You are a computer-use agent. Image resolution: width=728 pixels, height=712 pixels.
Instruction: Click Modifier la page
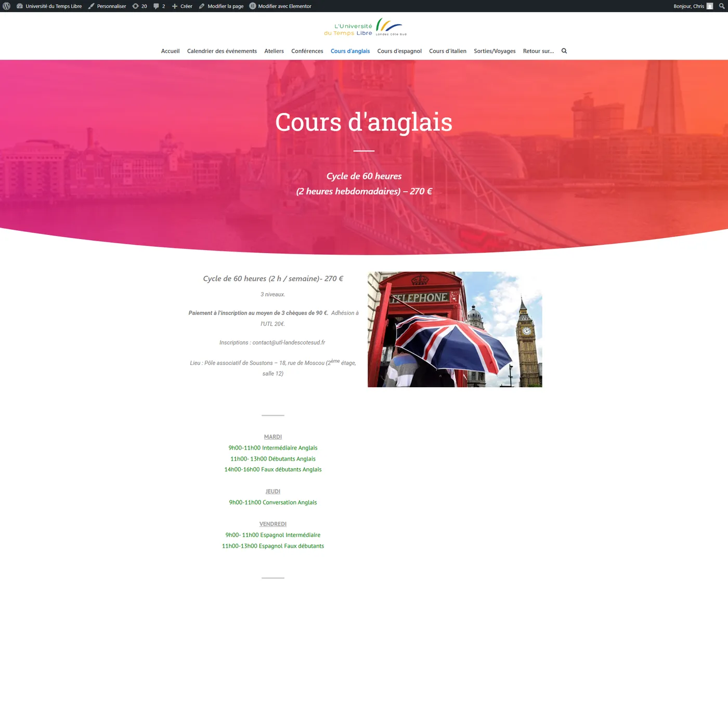[x=221, y=6]
